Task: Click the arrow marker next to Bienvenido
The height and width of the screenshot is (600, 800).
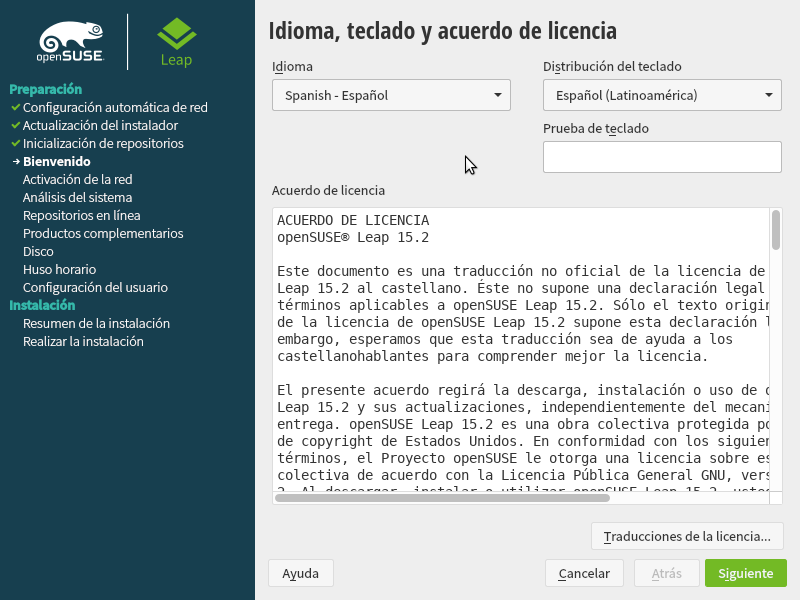Action: (x=16, y=161)
